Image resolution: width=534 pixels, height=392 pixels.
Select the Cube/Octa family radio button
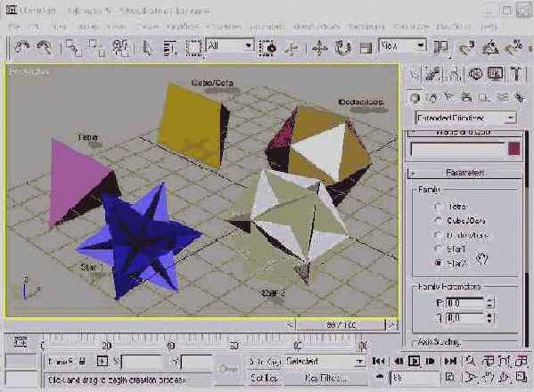coord(439,221)
